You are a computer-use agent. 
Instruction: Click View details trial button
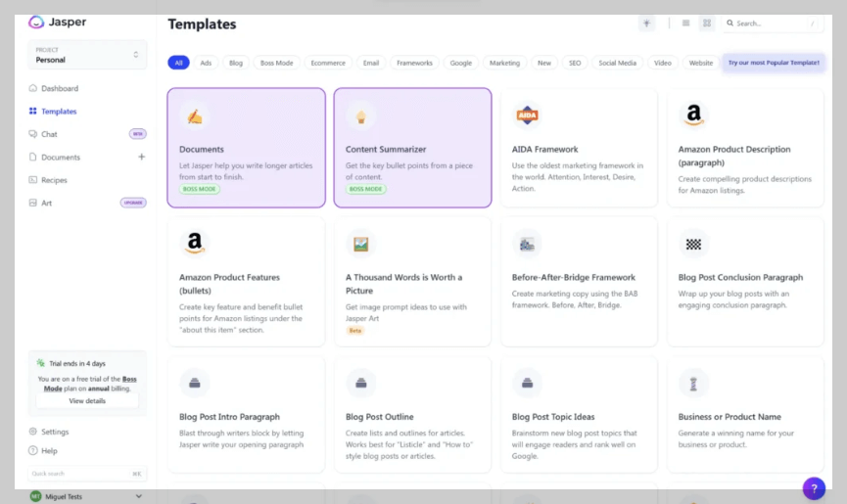coord(87,401)
